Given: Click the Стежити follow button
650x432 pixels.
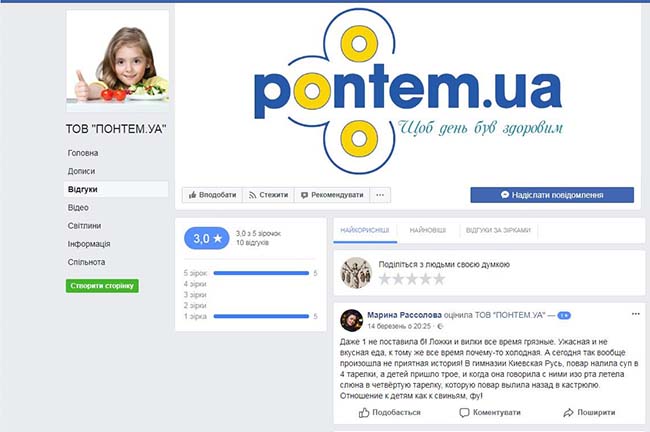Looking at the screenshot, I should click(x=269, y=195).
